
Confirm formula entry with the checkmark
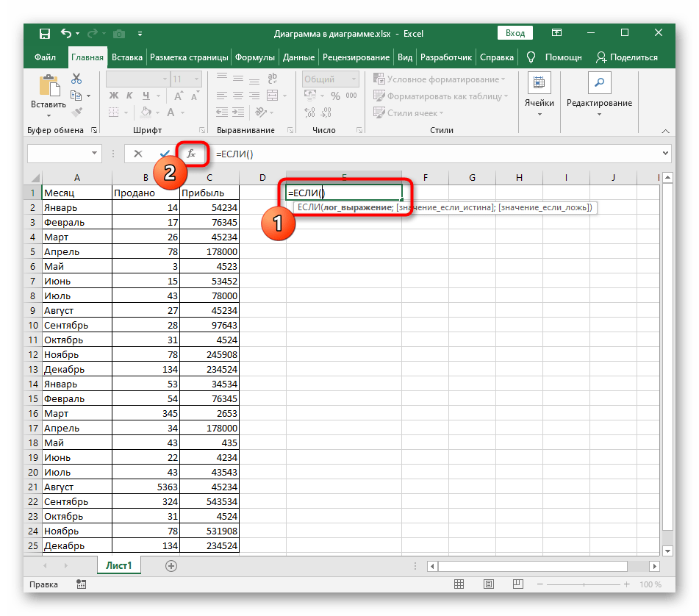coord(165,154)
